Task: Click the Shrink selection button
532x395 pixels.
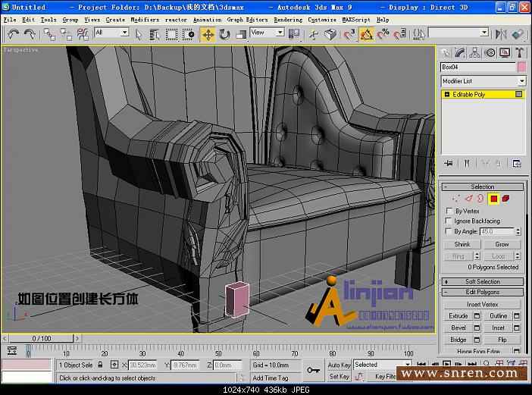Action: (462, 244)
